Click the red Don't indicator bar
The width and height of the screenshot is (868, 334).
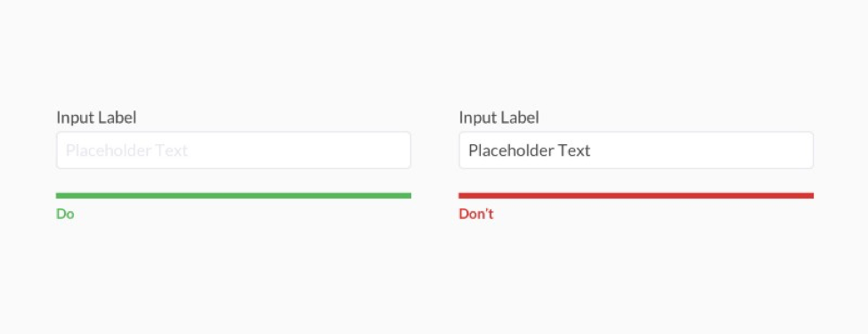click(x=636, y=196)
